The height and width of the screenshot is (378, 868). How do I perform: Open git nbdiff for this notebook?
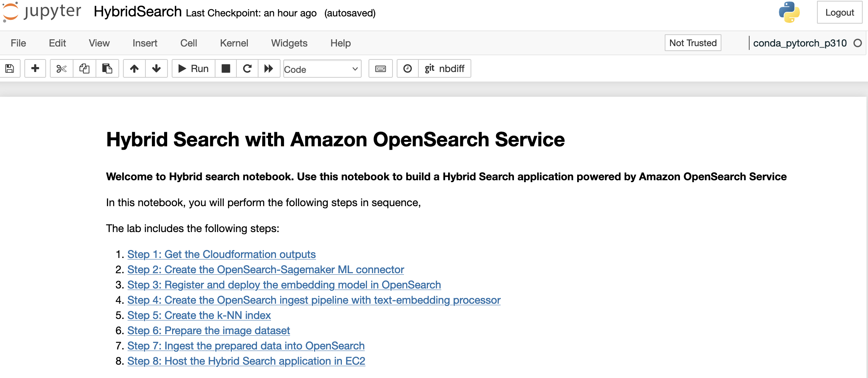point(444,69)
